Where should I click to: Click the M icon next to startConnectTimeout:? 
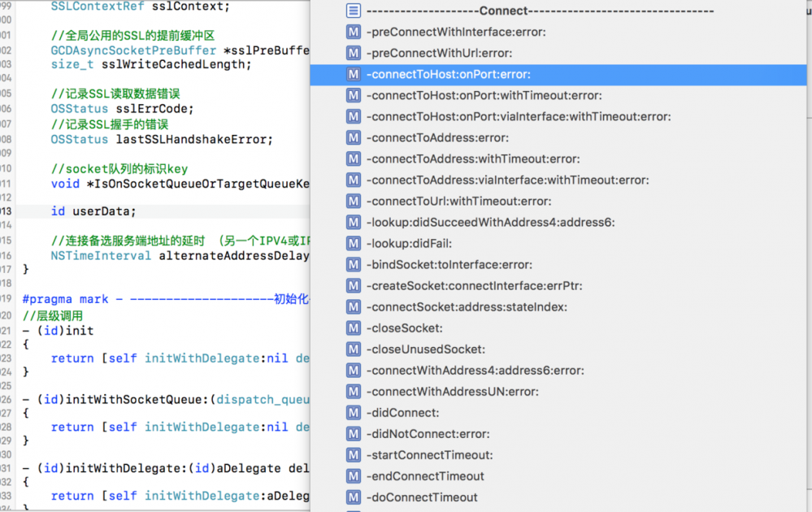coord(354,454)
